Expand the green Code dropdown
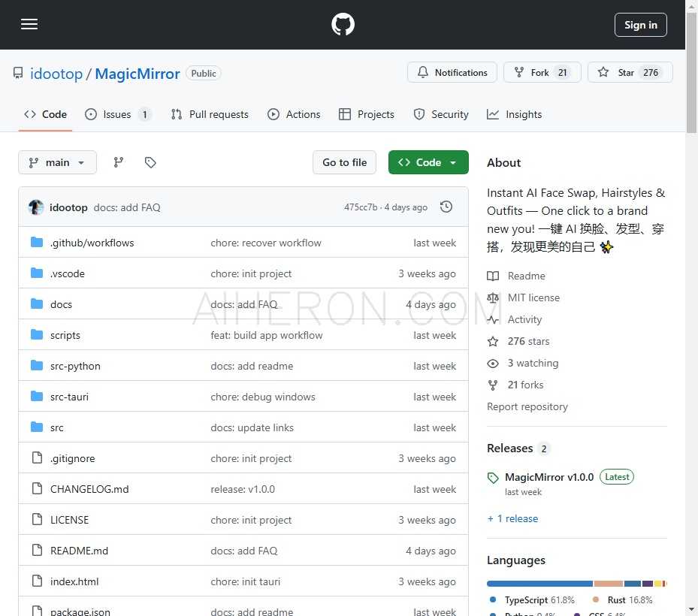 [x=428, y=162]
